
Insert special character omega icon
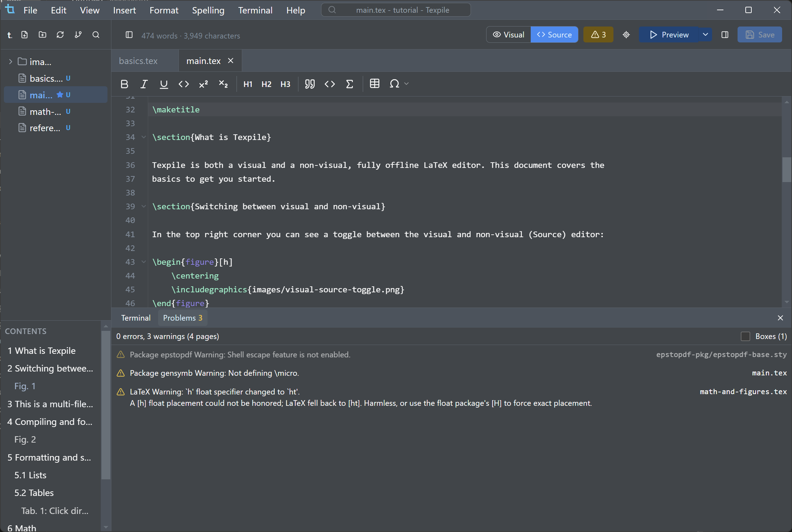pos(394,84)
